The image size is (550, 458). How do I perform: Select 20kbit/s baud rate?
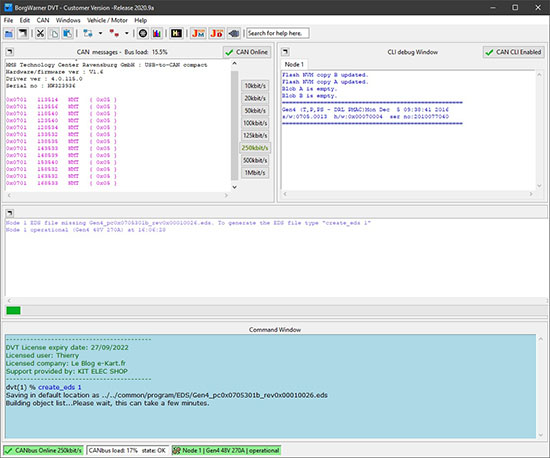255,98
